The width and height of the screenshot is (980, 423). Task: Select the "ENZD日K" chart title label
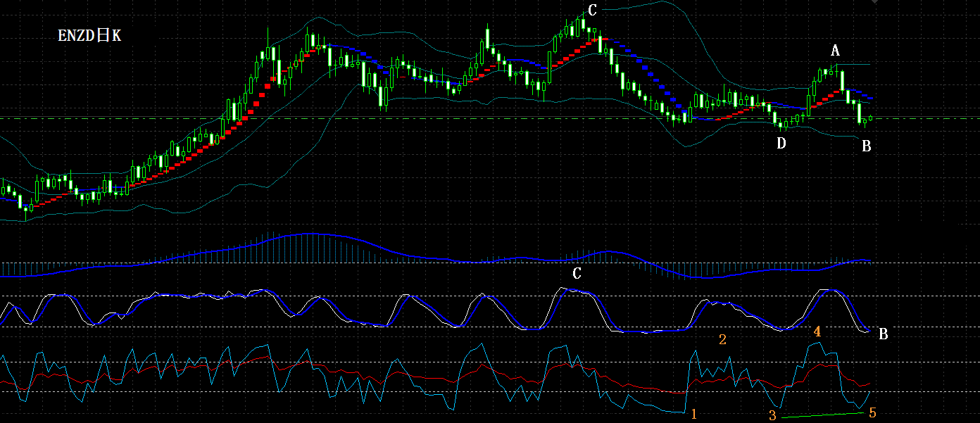[x=89, y=35]
